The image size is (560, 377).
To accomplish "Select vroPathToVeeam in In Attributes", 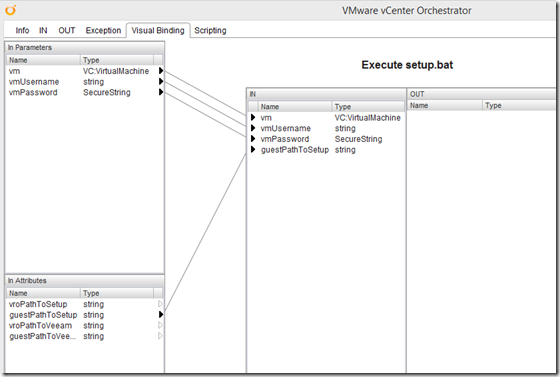I will pos(85,326).
